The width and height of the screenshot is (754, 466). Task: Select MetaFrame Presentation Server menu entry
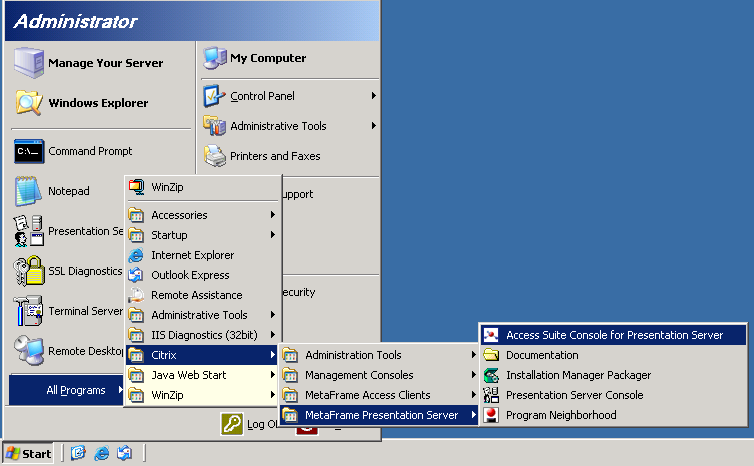pos(379,415)
